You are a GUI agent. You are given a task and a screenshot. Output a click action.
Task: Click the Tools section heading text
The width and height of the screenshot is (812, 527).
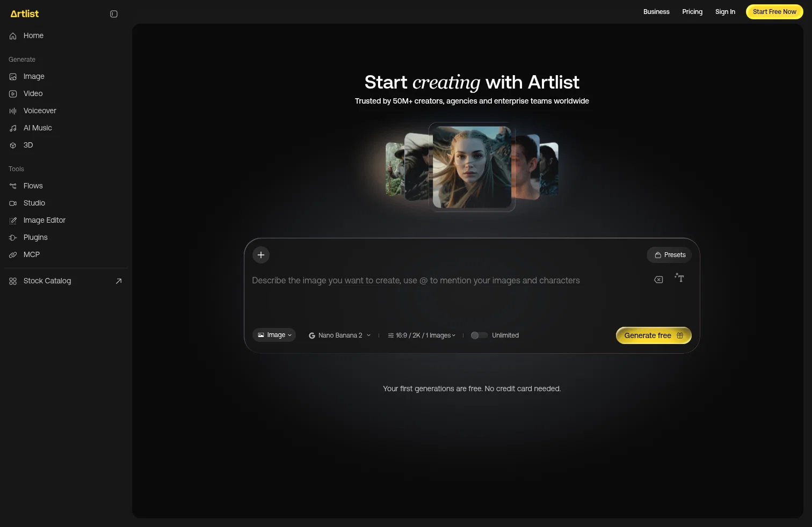click(x=16, y=169)
